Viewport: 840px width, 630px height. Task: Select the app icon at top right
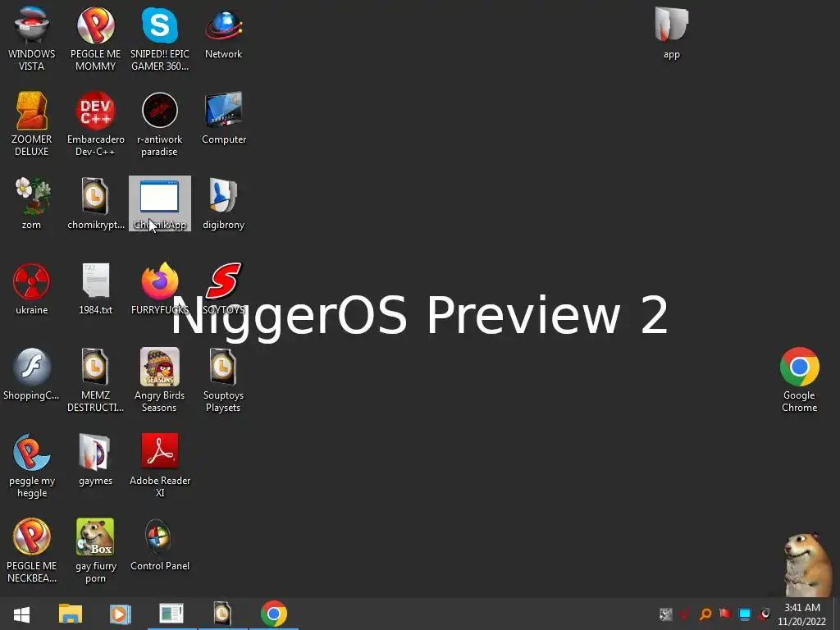[x=671, y=33]
